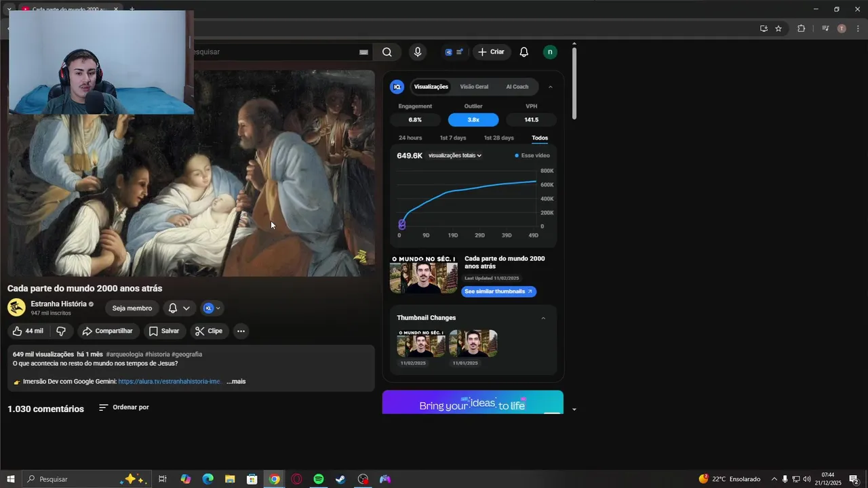This screenshot has height=488, width=868.
Task: Toggle the VPH 141.5 metric
Action: coord(532,120)
